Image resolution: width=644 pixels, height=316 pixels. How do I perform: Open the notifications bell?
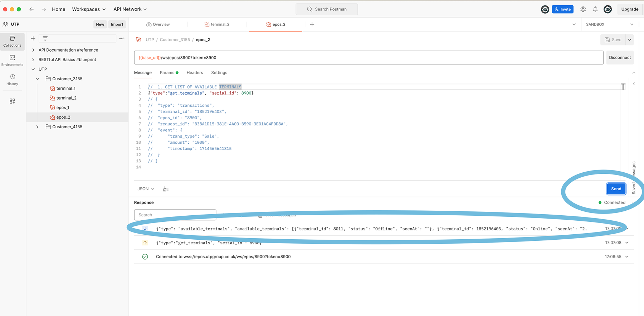pos(595,9)
